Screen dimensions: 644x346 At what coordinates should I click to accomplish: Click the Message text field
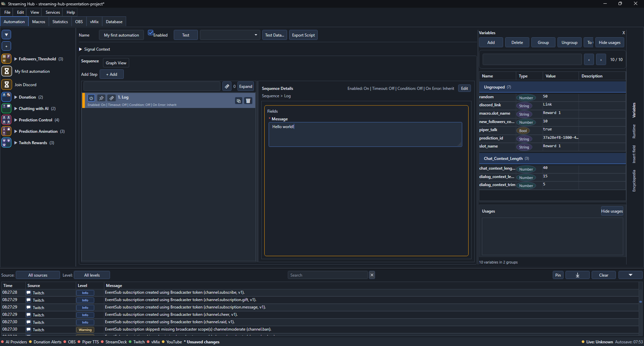click(365, 134)
